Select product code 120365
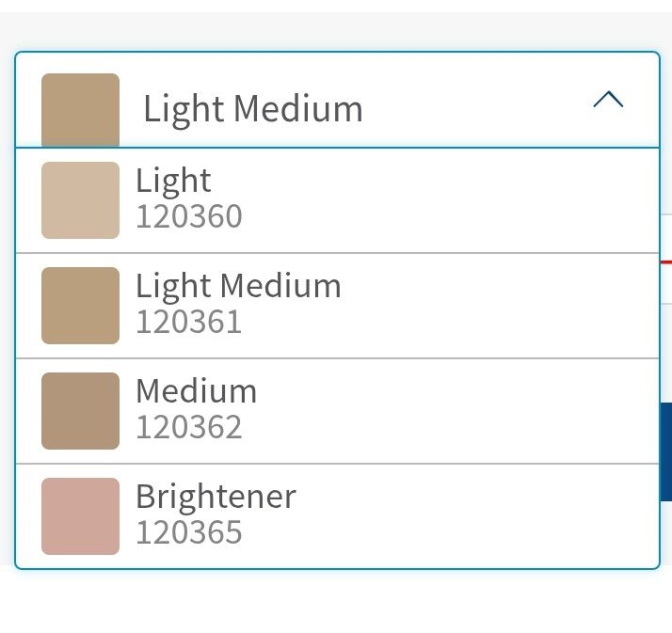 [x=189, y=533]
